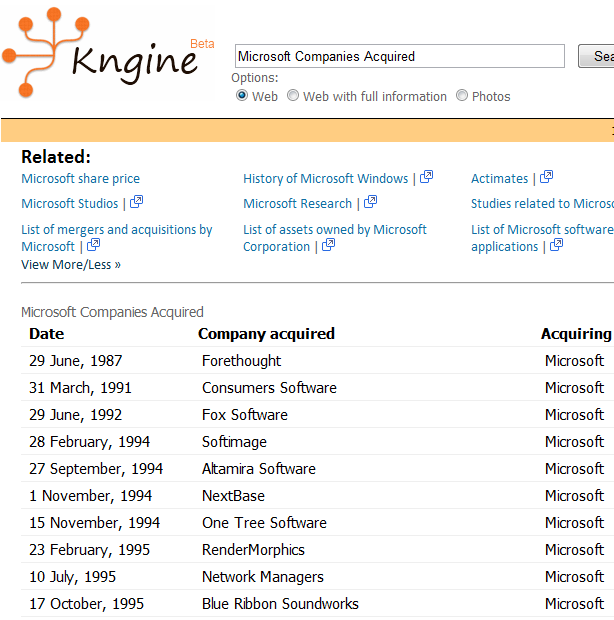Click the date 10 July, 1995
Screen dimensions: 614x620
coord(72,577)
